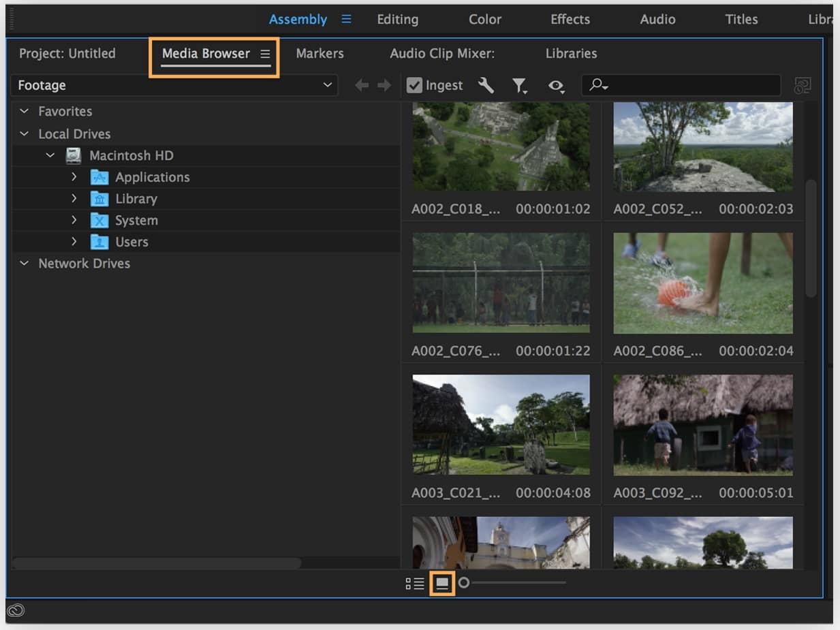Click the A003_C021_ clip name
Image resolution: width=840 pixels, height=630 pixels.
click(x=456, y=492)
